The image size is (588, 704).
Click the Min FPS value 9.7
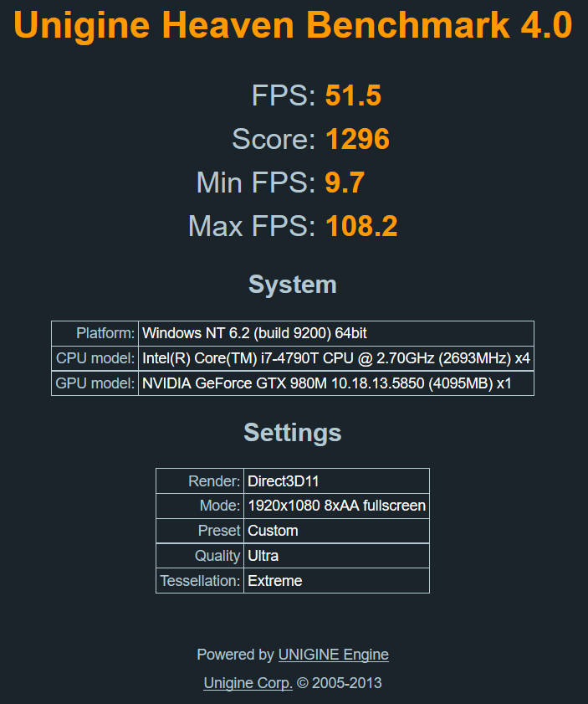345,182
